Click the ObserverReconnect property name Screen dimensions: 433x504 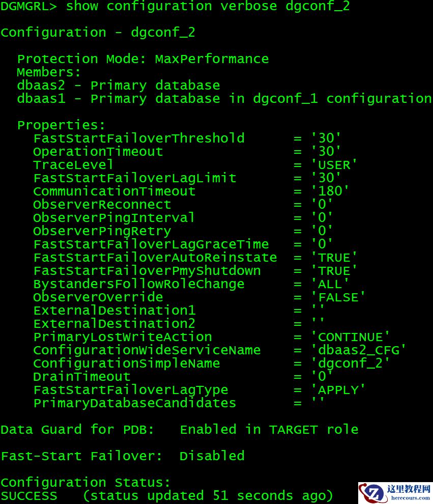click(102, 205)
